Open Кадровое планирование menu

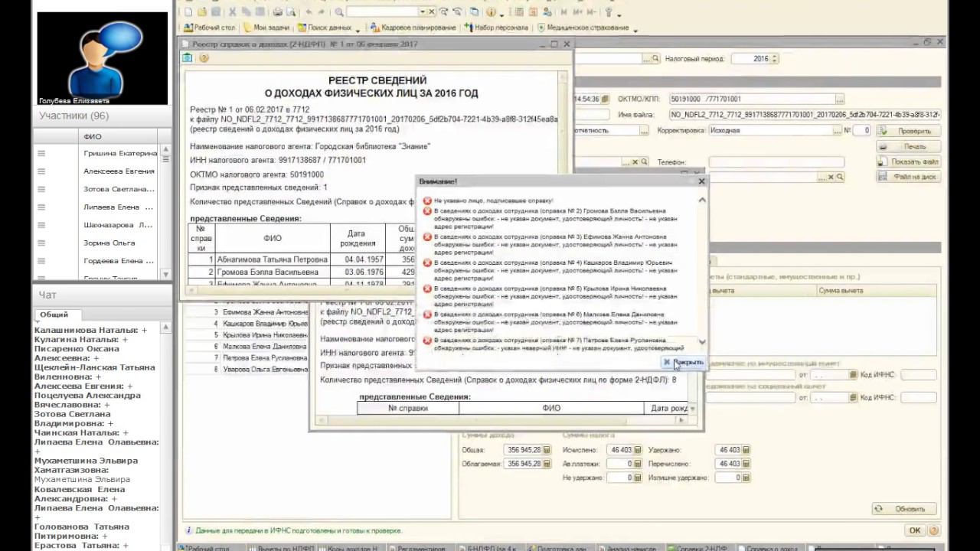pyautogui.click(x=413, y=28)
